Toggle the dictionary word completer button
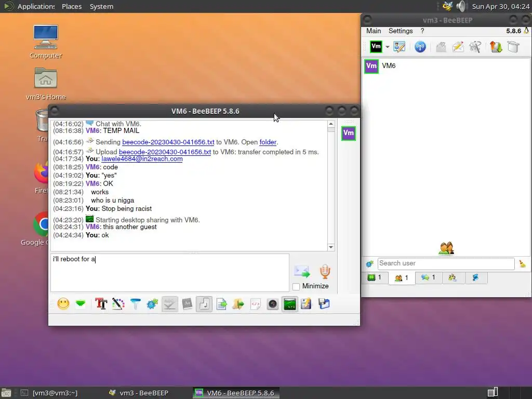This screenshot has width=532, height=399. (x=187, y=303)
